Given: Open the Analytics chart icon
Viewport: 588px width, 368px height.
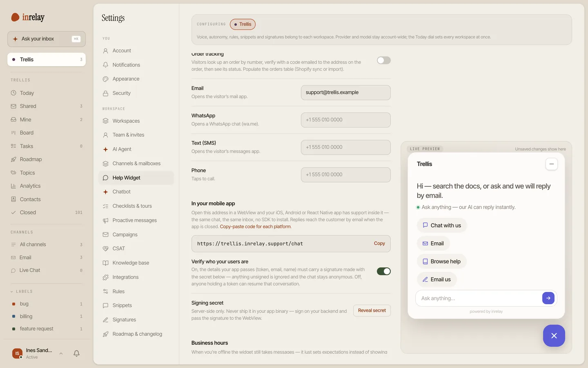Looking at the screenshot, I should 13,186.
